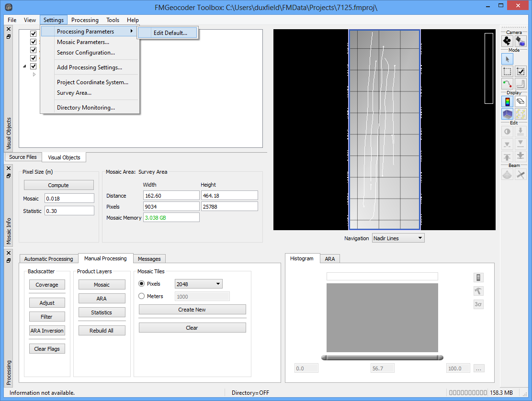Select the Meters radio button
The image size is (532, 401).
[142, 296]
